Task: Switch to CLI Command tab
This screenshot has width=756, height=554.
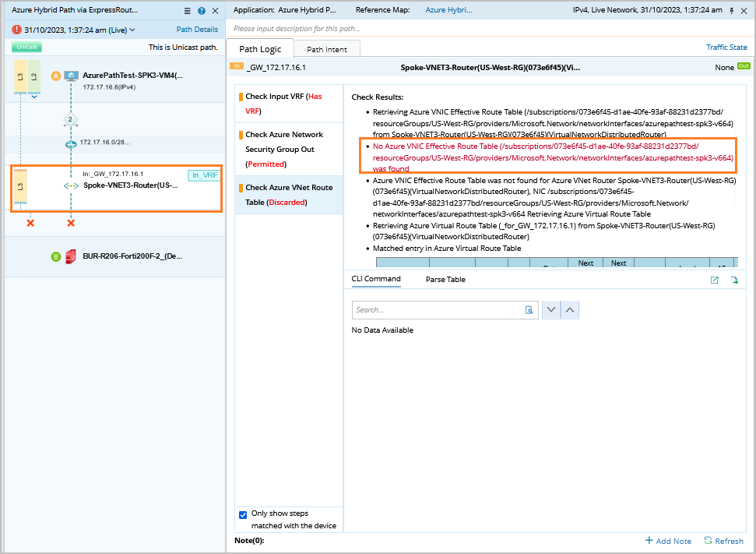Action: pos(376,279)
